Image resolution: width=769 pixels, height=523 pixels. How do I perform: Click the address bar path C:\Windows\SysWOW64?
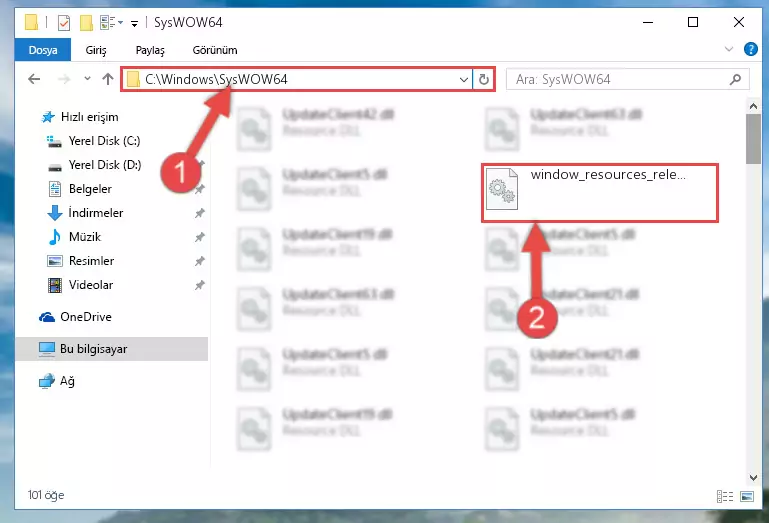(x=216, y=79)
